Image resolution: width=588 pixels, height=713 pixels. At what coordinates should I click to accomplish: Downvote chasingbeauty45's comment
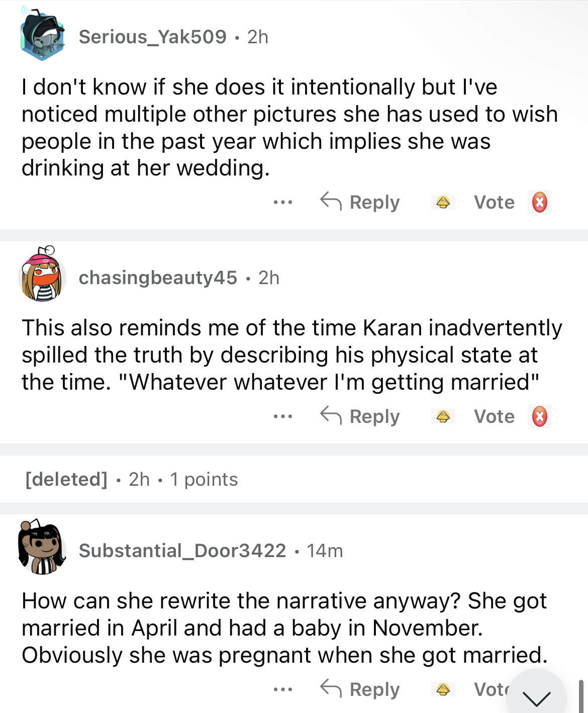(539, 417)
